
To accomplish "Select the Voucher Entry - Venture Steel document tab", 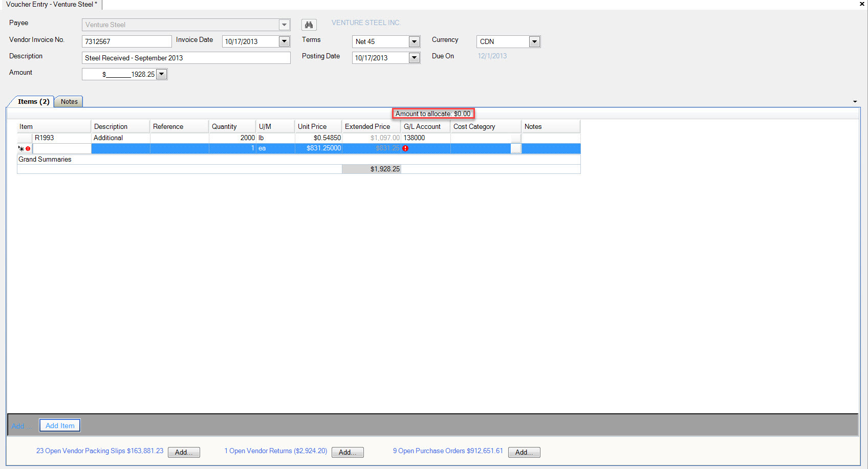I will tap(51, 4).
